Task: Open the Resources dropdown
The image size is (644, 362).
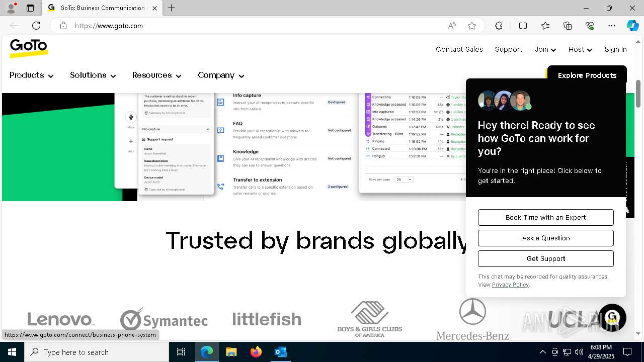Action: pos(156,75)
